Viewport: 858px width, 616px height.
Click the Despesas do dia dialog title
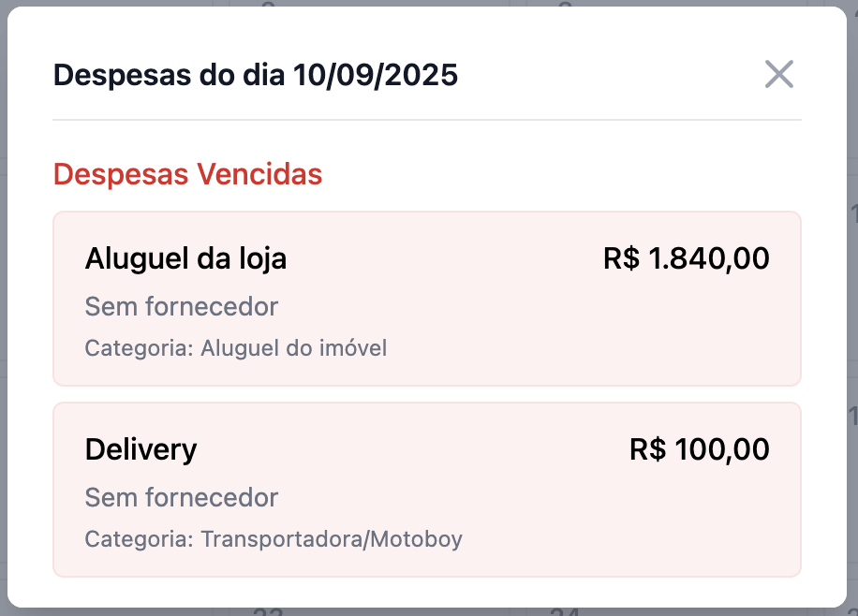[x=255, y=74]
